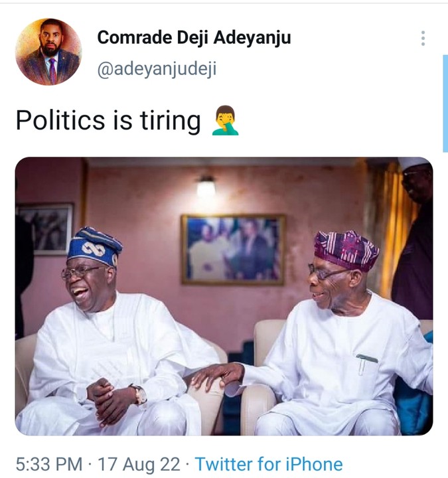This screenshot has width=448, height=478.
Task: Click the wristwatch on the laughing man
Action: point(139,394)
